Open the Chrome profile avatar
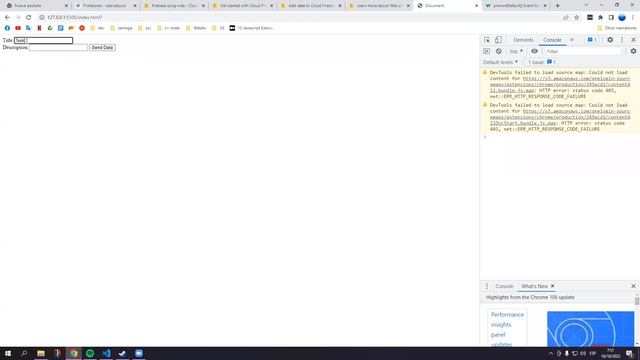This screenshot has width=640, height=360. (x=622, y=18)
